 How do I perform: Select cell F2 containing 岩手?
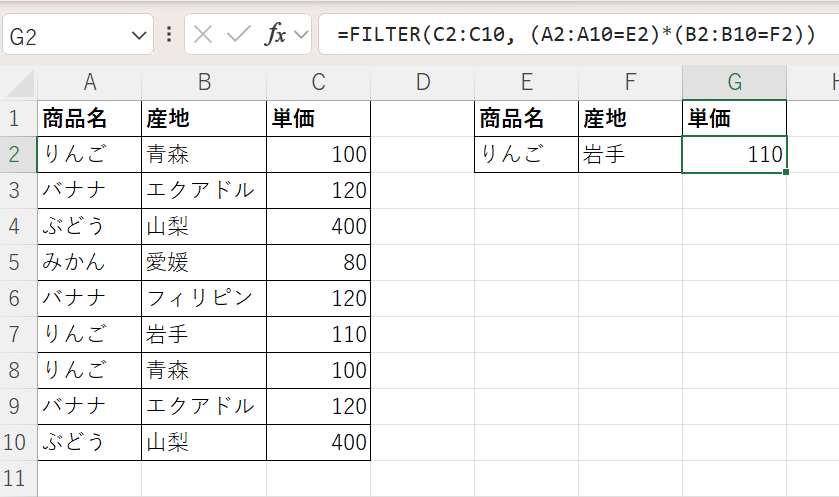click(629, 155)
